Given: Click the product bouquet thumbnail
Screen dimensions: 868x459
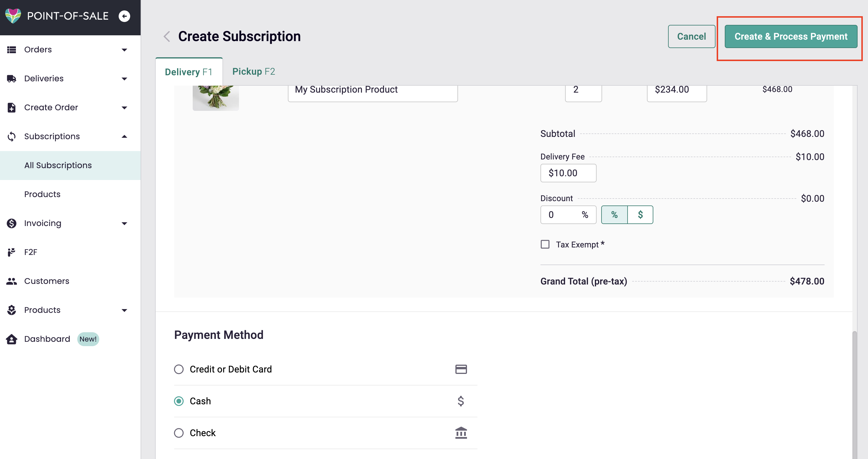Looking at the screenshot, I should coord(216,98).
